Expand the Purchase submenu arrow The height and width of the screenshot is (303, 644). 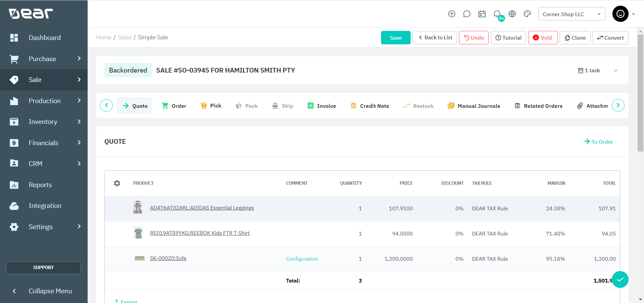79,58
